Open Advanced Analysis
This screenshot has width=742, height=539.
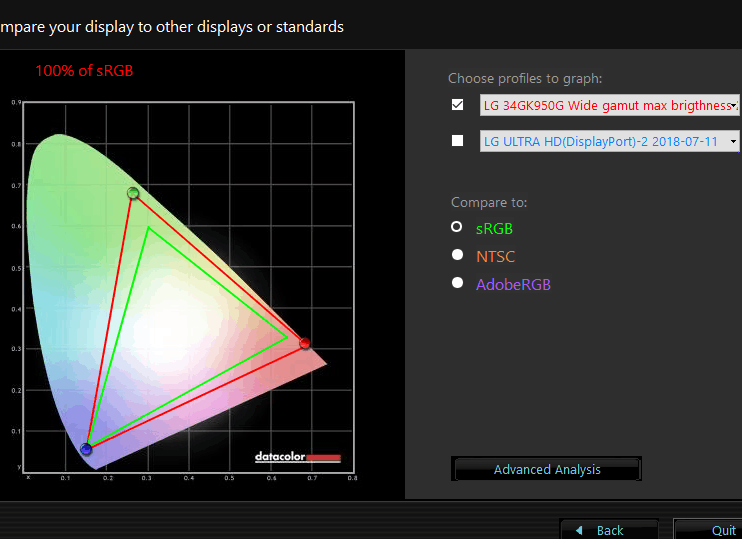pos(547,469)
